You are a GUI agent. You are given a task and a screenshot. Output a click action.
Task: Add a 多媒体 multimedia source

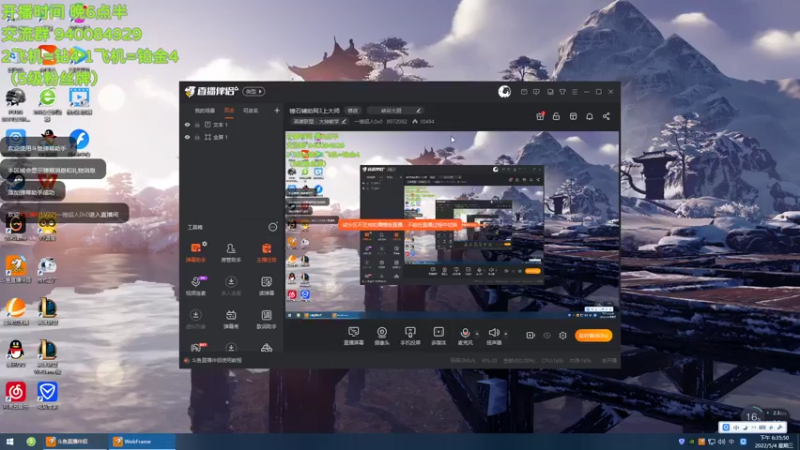pyautogui.click(x=438, y=336)
